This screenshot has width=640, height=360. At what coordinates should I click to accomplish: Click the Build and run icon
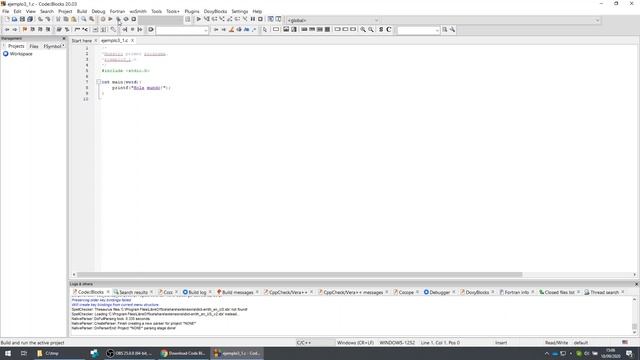coord(118,19)
